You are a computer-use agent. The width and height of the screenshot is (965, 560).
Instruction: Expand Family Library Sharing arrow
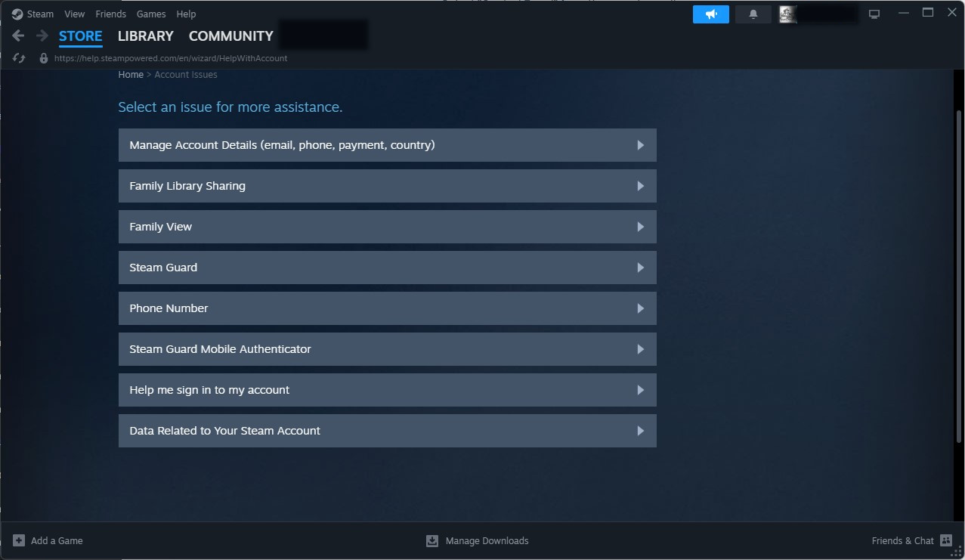coord(639,185)
